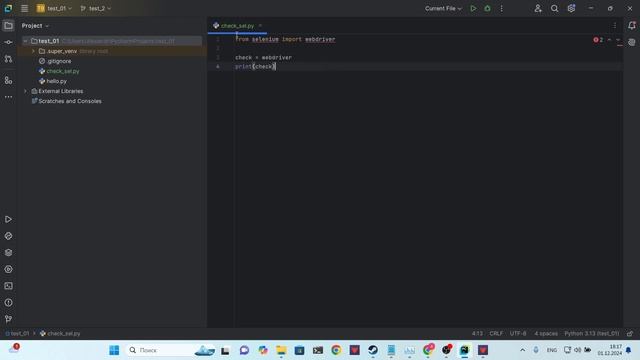
Task: Select check_sel.py in the project tree
Action: (63, 71)
